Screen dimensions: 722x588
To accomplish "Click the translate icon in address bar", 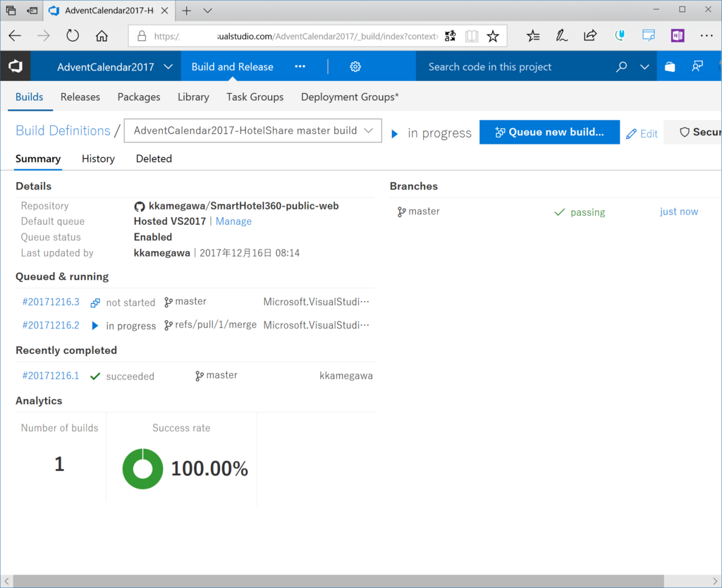I will pyautogui.click(x=451, y=36).
